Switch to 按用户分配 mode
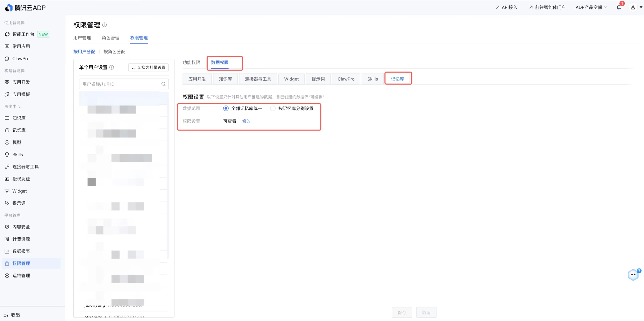Screen dimensions: 644x321 pos(84,52)
